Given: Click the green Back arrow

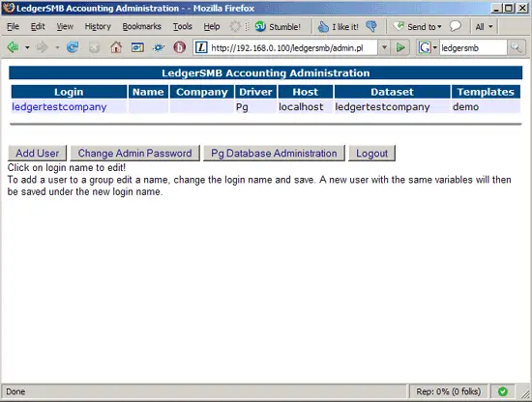Looking at the screenshot, I should tap(13, 47).
